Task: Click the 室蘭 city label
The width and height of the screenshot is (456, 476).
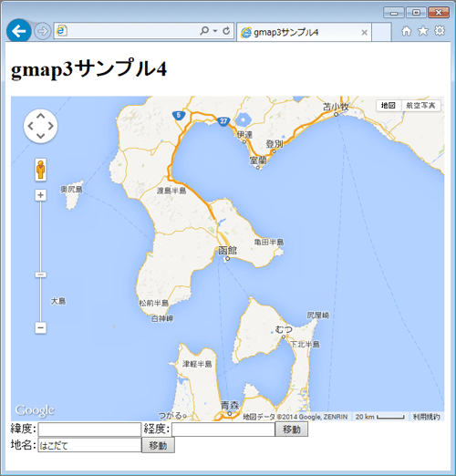Action: (x=258, y=160)
